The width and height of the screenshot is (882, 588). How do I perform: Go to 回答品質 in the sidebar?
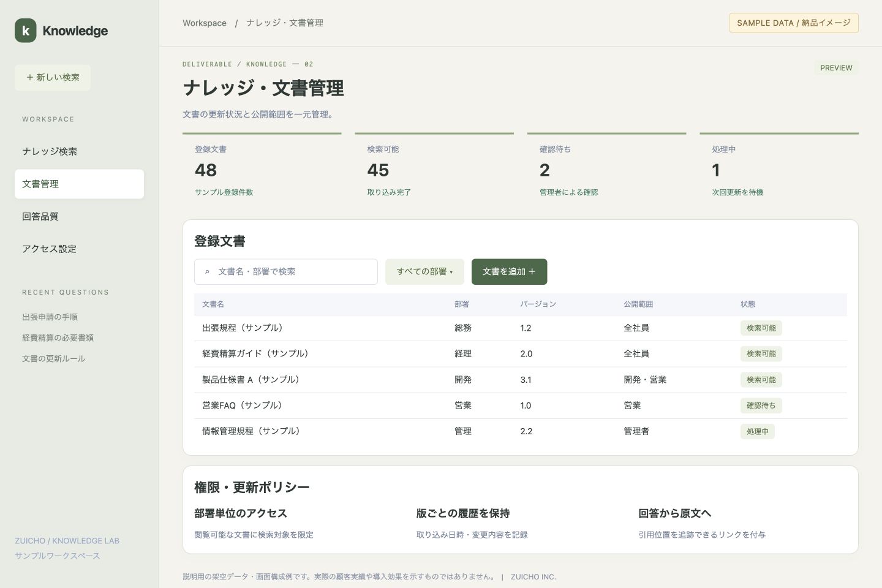pos(79,216)
